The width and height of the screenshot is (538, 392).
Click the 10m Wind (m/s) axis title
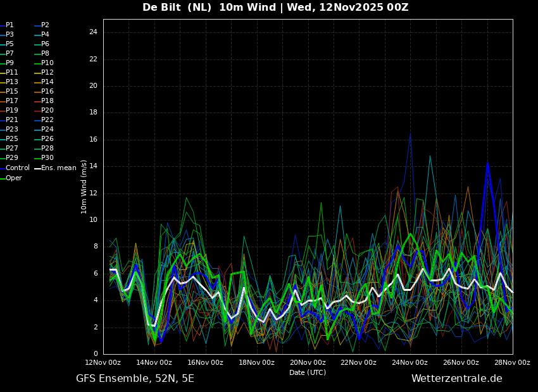tap(84, 187)
